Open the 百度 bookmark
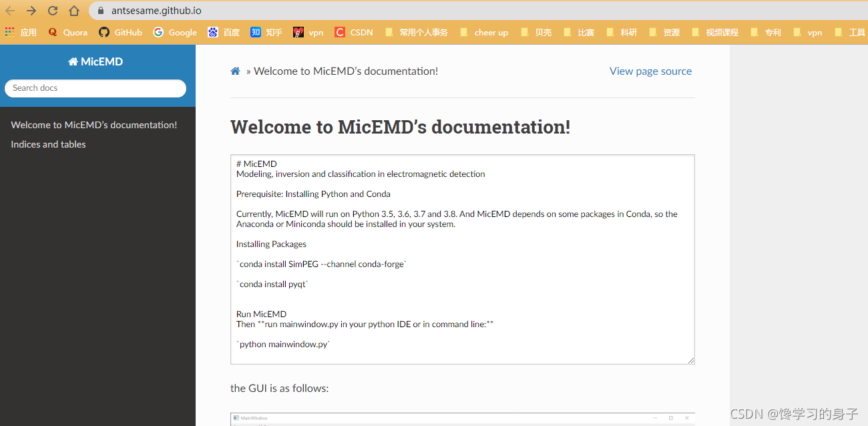The width and height of the screenshot is (868, 426). [224, 32]
